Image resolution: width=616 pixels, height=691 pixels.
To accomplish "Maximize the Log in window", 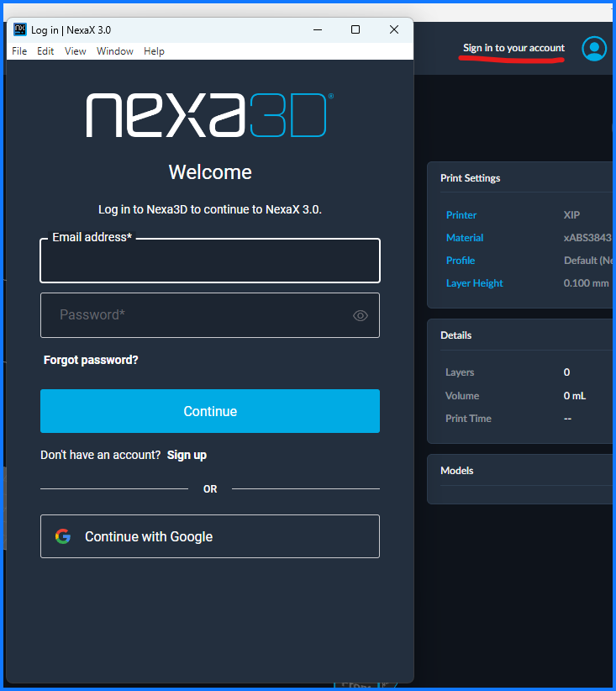I will click(x=355, y=29).
